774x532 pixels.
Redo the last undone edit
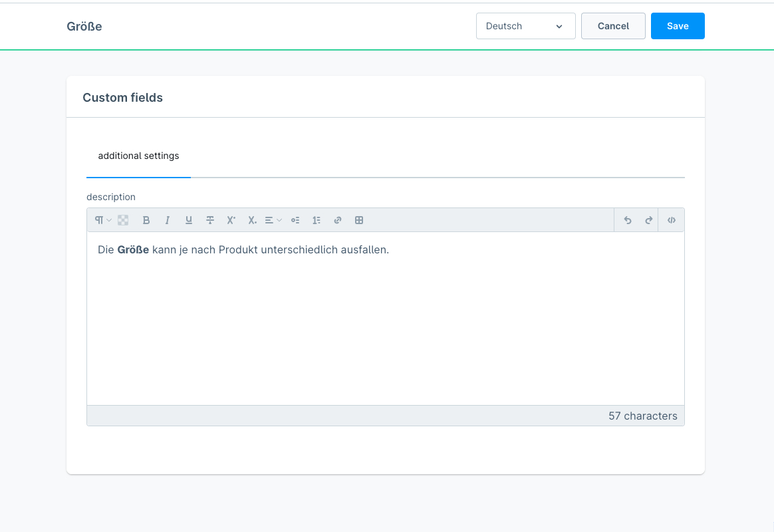pyautogui.click(x=648, y=220)
